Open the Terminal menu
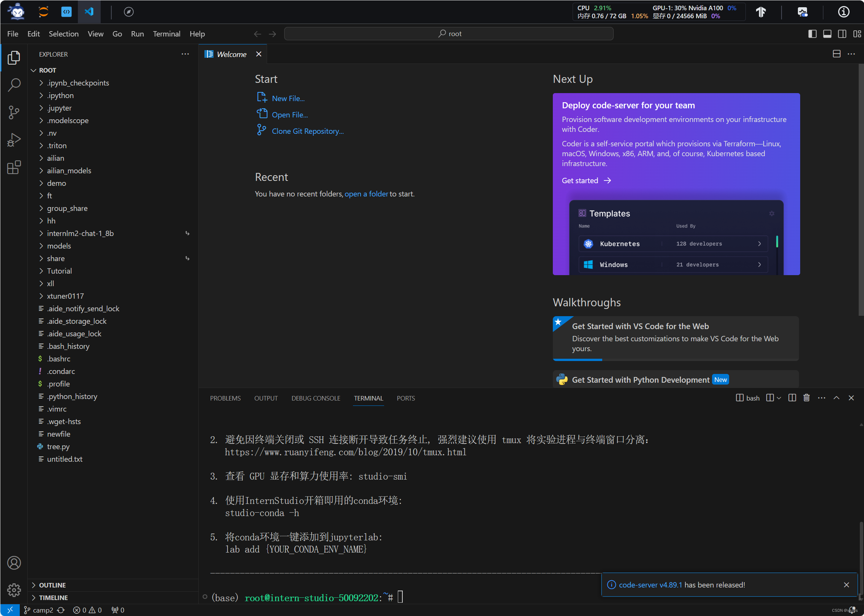 (x=166, y=34)
